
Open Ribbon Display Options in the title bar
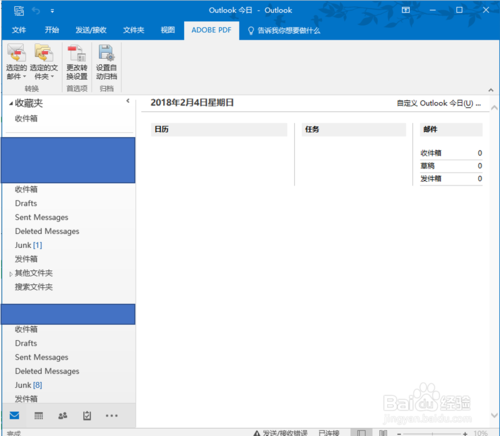pos(406,10)
